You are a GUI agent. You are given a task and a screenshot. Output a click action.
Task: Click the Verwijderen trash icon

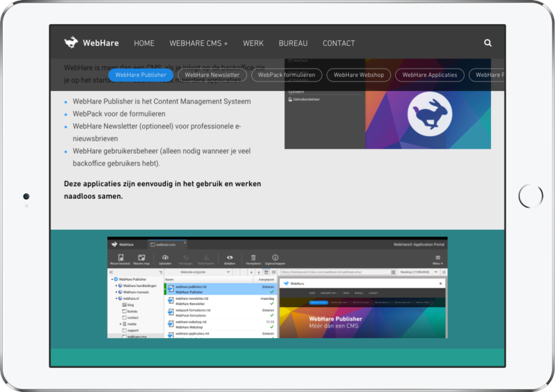click(x=253, y=258)
